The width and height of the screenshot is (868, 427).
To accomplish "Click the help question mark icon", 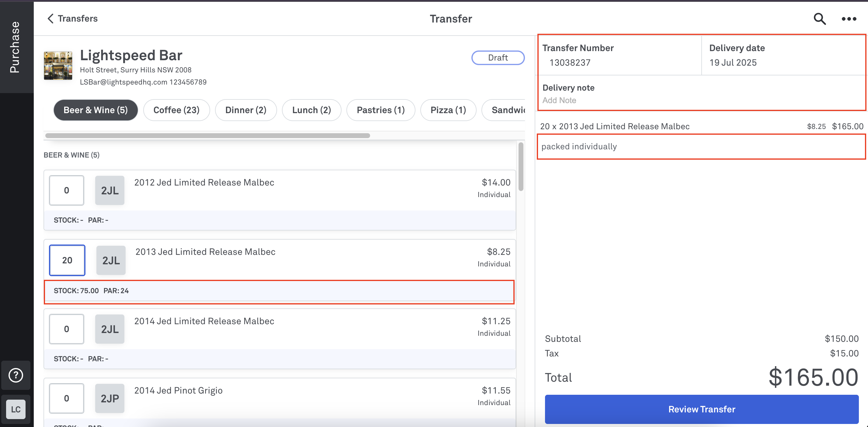I will (16, 375).
